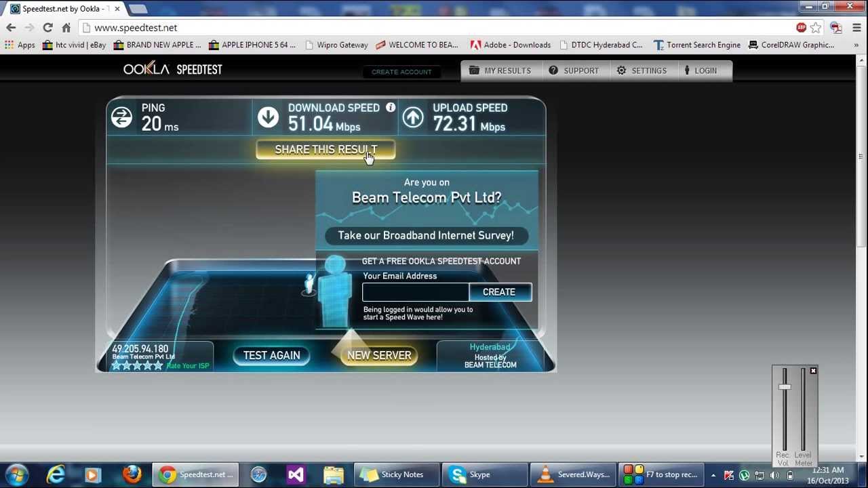Open the DTDC Hyderabad bookmark

[x=600, y=45]
